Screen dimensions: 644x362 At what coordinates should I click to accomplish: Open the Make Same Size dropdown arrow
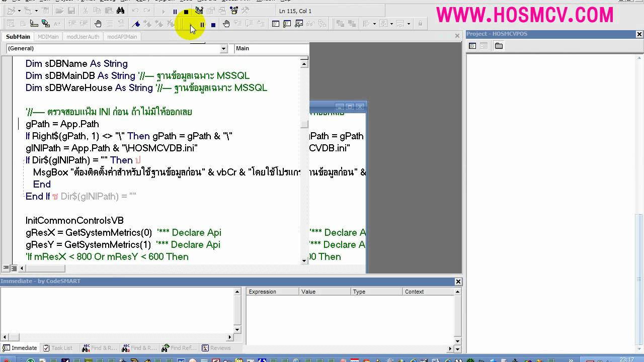click(409, 24)
